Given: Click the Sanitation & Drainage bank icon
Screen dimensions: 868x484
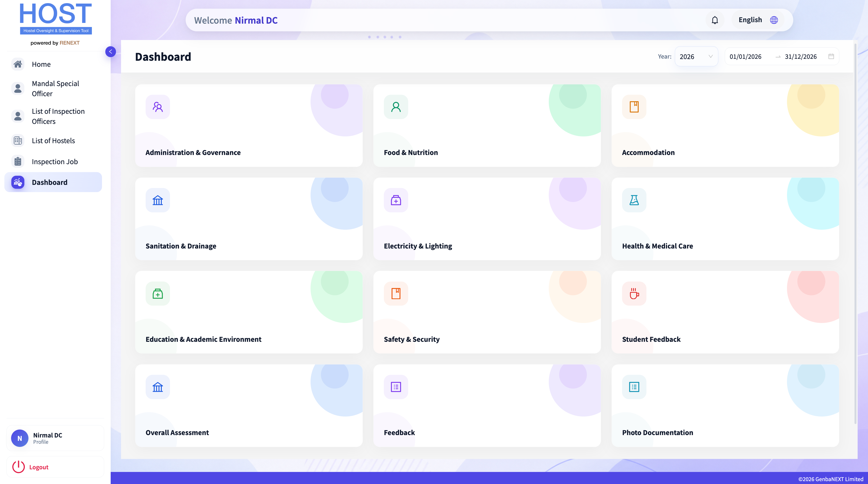Looking at the screenshot, I should pyautogui.click(x=158, y=200).
